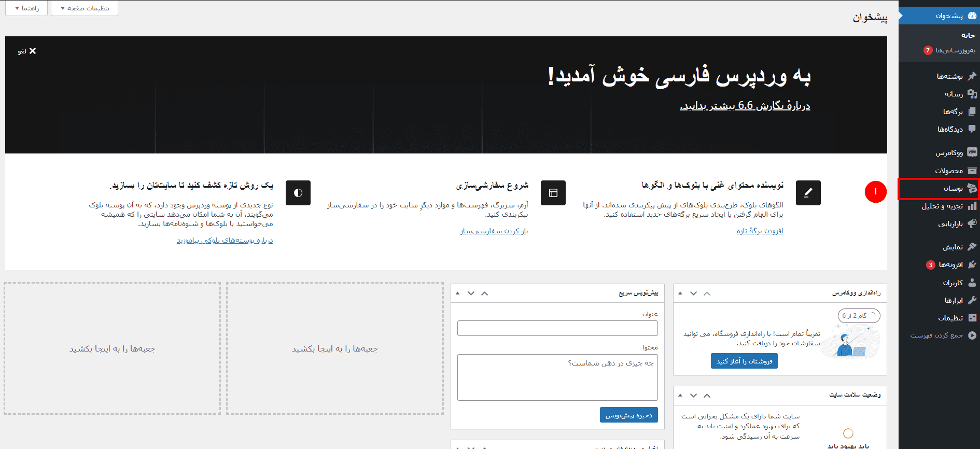Click the WooCommerce setup illustration
Screen dimensions: 980x449
pos(851,340)
